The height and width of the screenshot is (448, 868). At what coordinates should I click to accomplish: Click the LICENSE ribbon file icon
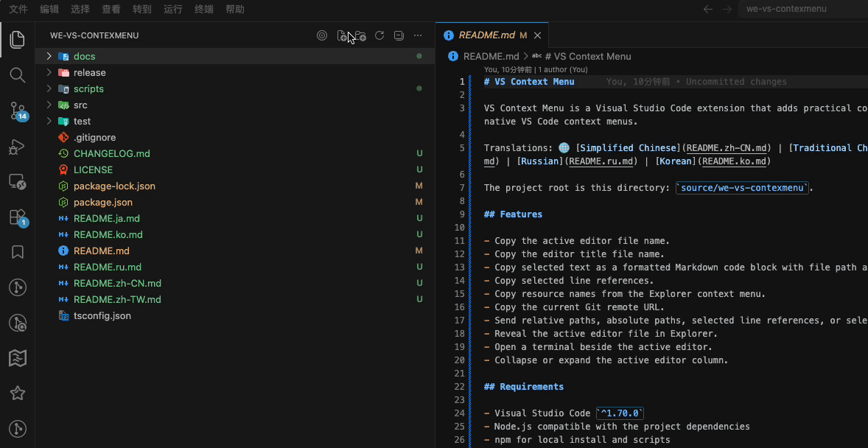click(63, 169)
